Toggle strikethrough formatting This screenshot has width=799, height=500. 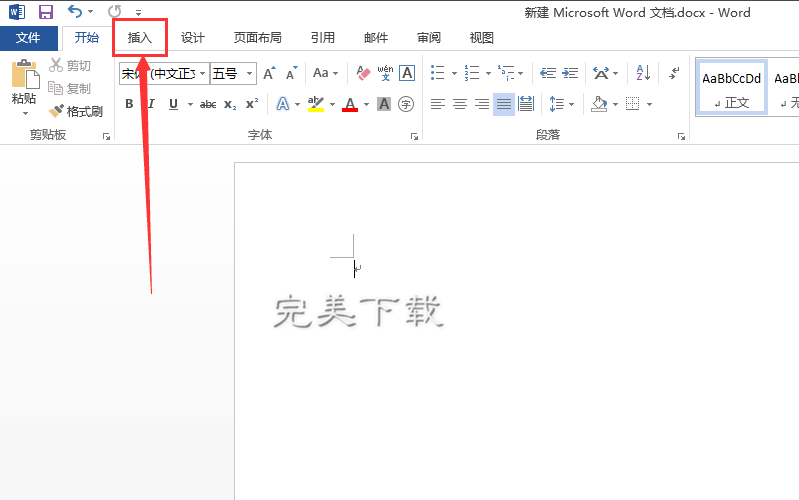point(208,104)
